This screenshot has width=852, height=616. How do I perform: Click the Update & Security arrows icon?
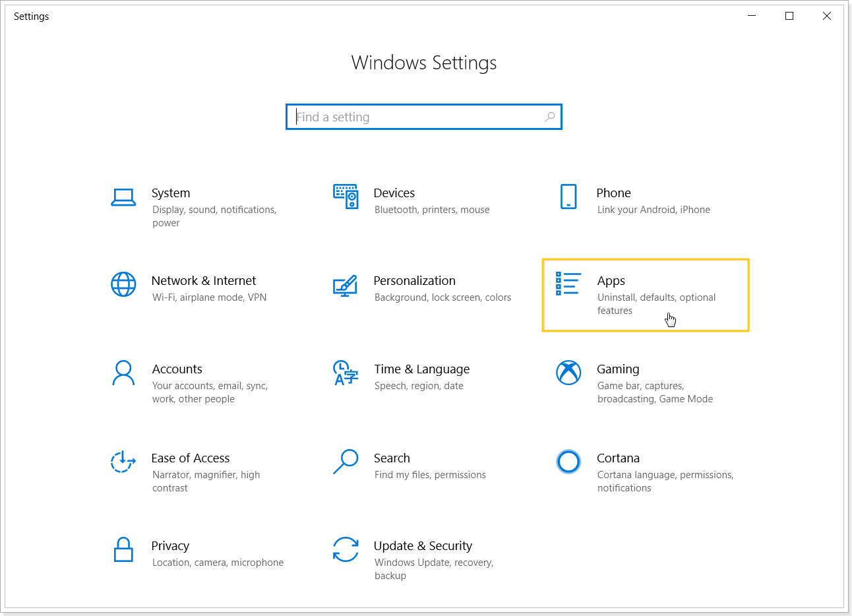coord(346,549)
